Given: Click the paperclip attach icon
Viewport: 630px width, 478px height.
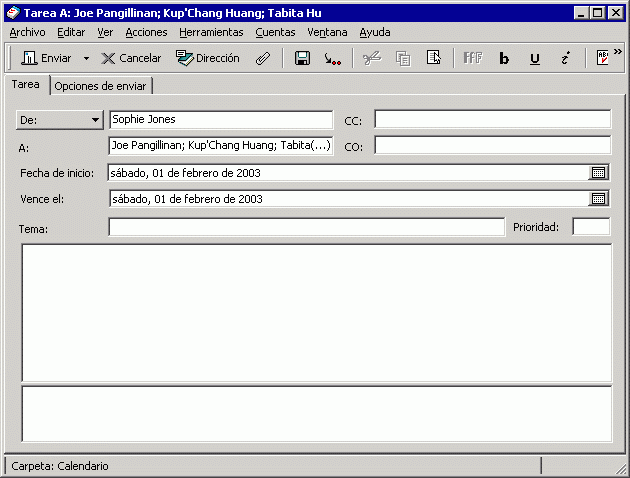Looking at the screenshot, I should [x=263, y=59].
